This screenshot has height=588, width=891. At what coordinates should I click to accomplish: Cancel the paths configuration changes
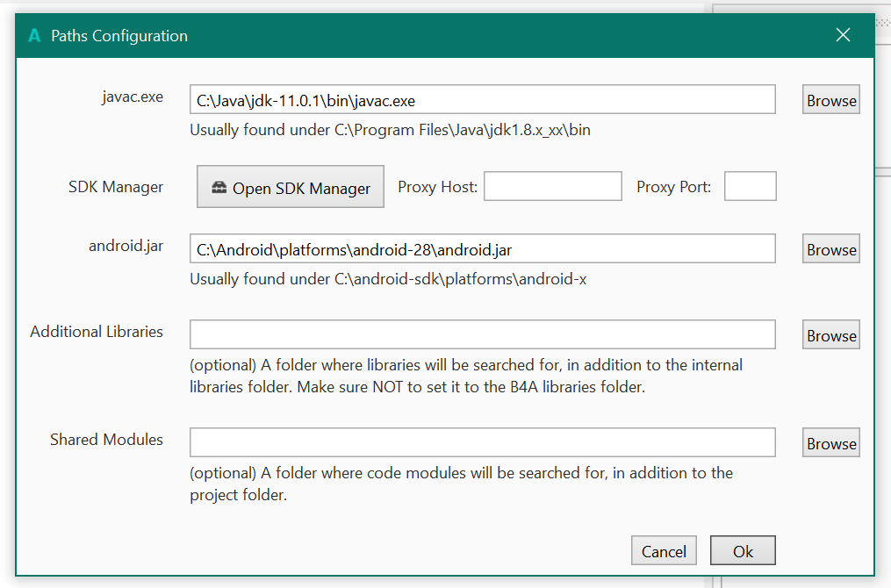664,551
